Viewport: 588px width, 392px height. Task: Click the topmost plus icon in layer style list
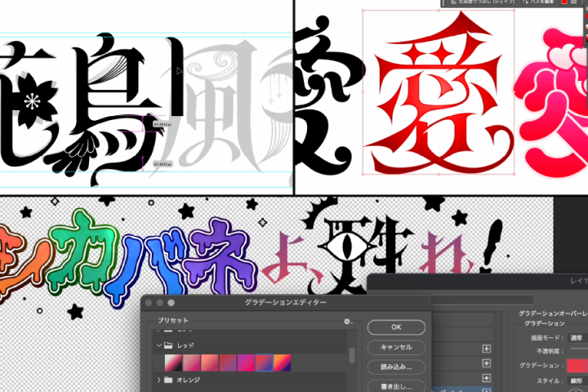point(487,349)
